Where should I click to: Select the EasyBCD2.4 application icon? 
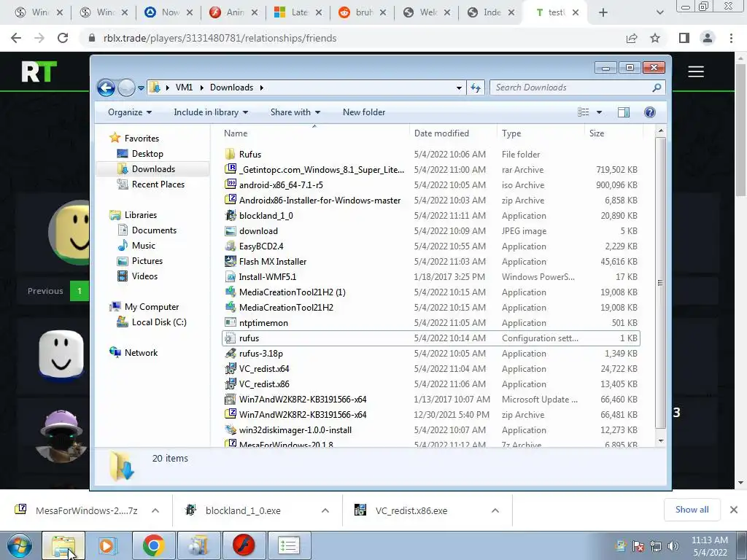pyautogui.click(x=230, y=246)
